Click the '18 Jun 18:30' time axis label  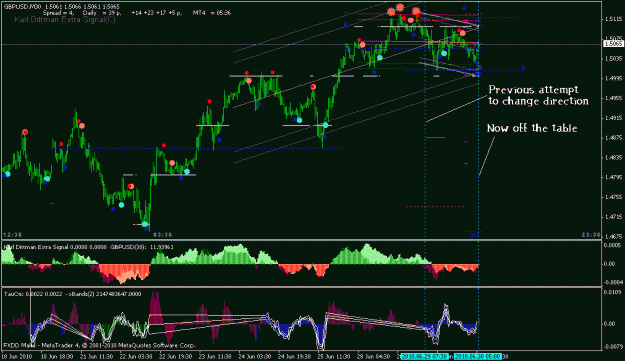(57, 356)
